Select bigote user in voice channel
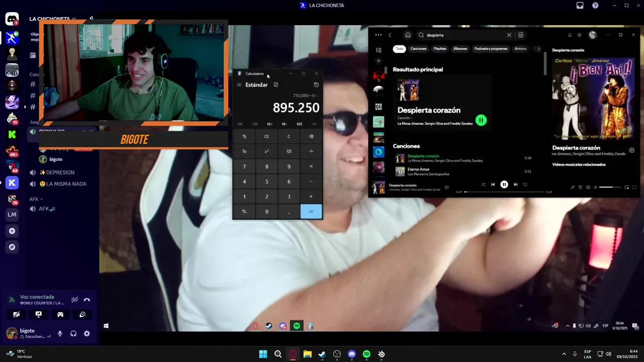644x362 pixels. pos(51,159)
